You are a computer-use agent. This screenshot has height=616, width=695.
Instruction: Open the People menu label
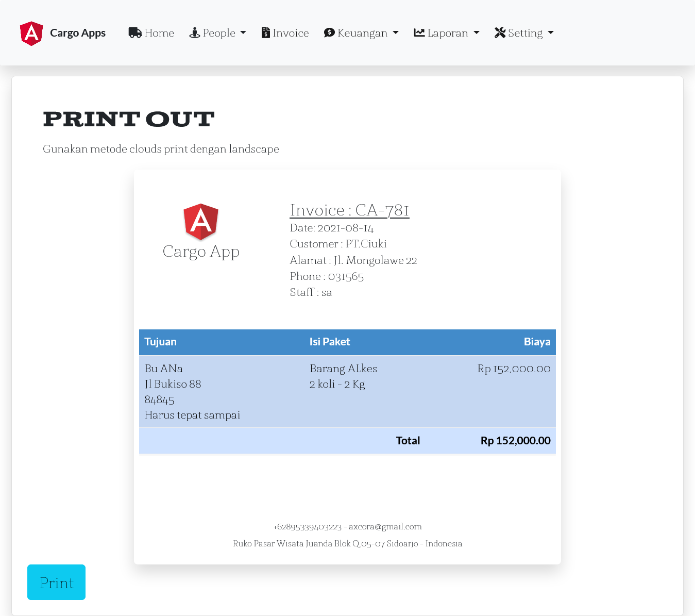click(219, 33)
